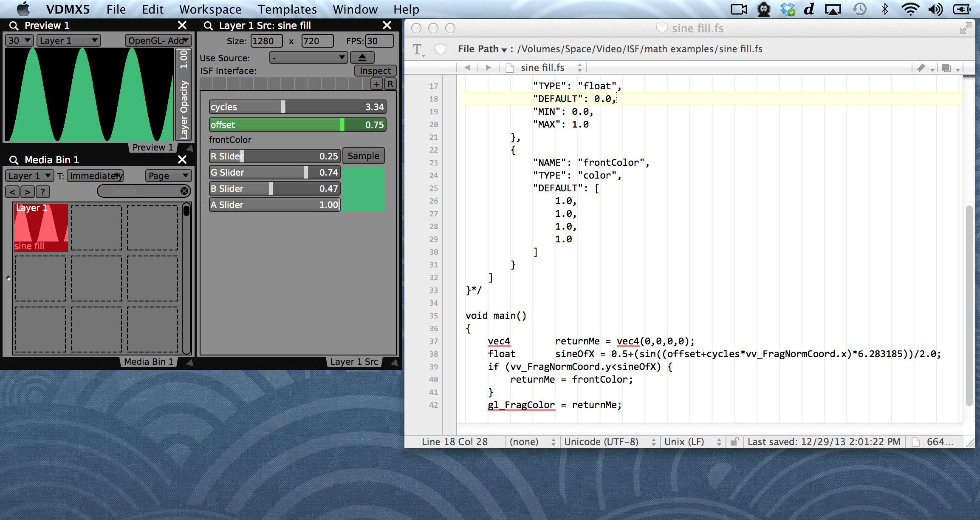
Task: Open the VDMX5 application menu
Action: (x=68, y=9)
